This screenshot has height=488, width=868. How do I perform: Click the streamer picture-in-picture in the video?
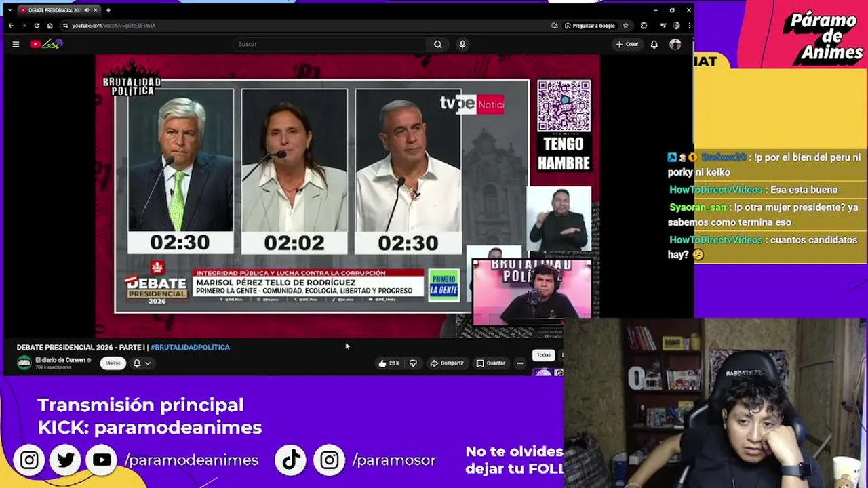[x=532, y=291]
